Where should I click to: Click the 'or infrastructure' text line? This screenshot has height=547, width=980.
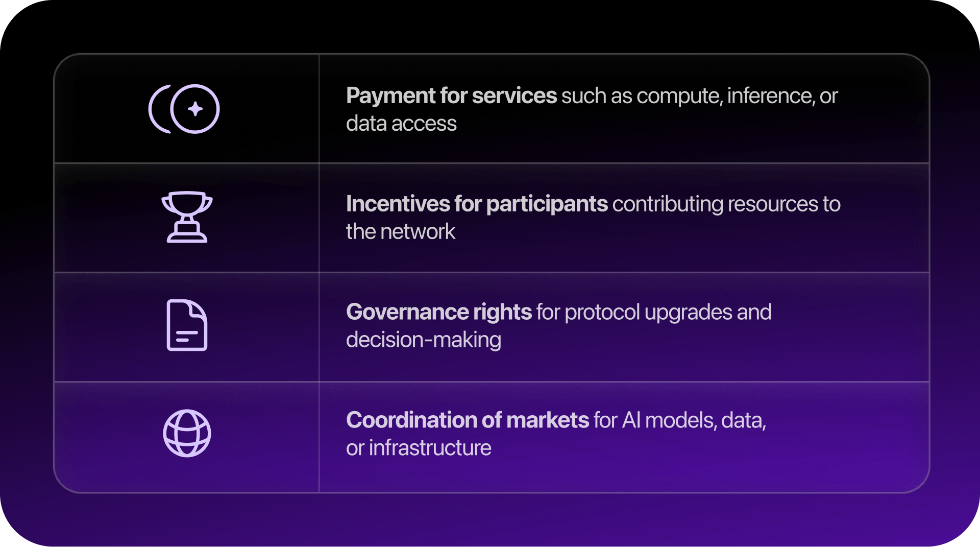[419, 448]
